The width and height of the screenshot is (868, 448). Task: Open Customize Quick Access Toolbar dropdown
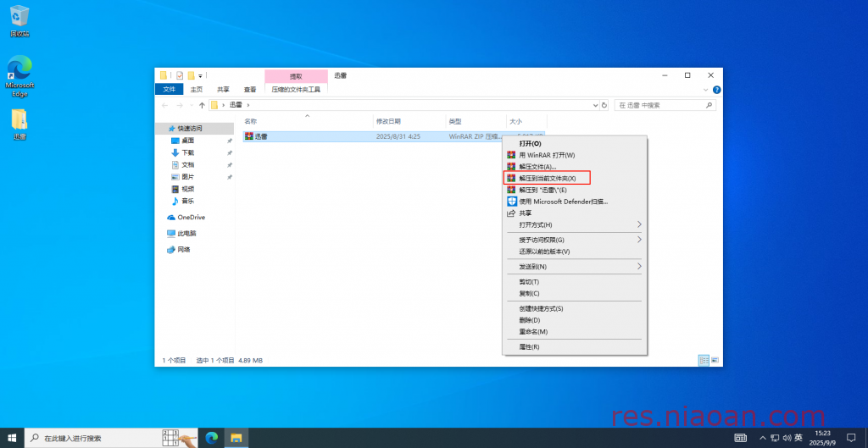[x=200, y=75]
